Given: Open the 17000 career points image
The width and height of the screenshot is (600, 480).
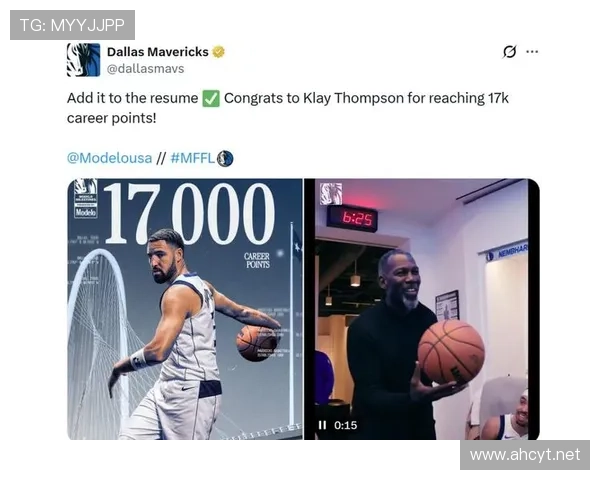Looking at the screenshot, I should pyautogui.click(x=185, y=309).
